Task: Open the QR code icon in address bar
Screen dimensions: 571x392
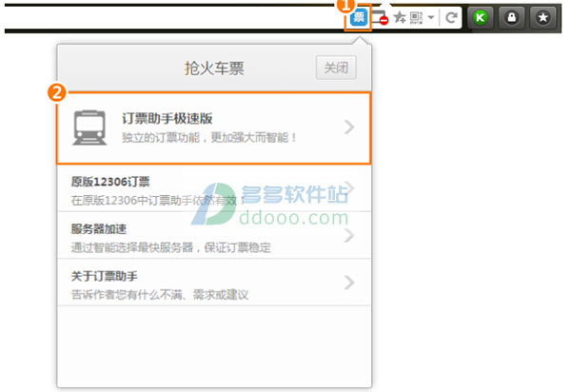Action: [416, 17]
